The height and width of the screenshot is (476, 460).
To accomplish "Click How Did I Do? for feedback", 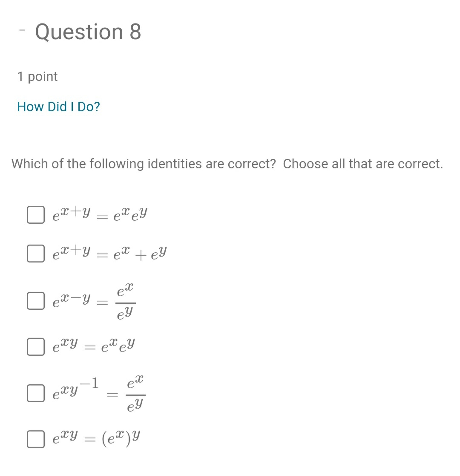I will pyautogui.click(x=58, y=107).
